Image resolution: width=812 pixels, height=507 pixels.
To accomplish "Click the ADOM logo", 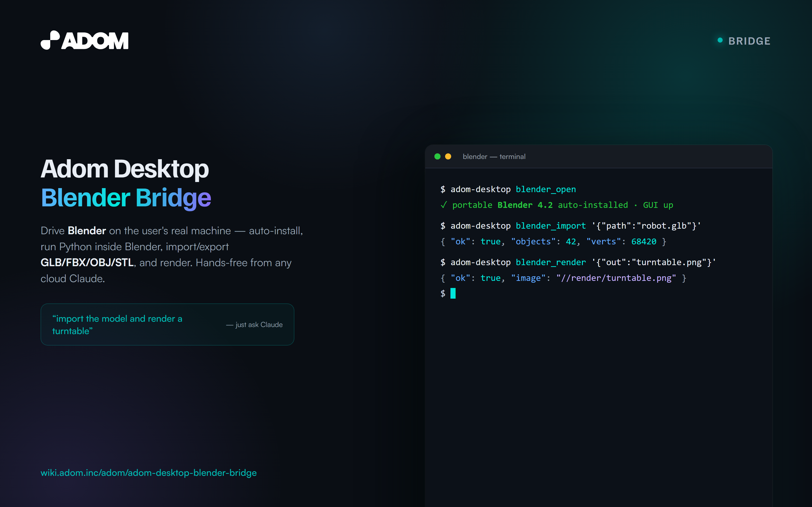I will (x=84, y=40).
